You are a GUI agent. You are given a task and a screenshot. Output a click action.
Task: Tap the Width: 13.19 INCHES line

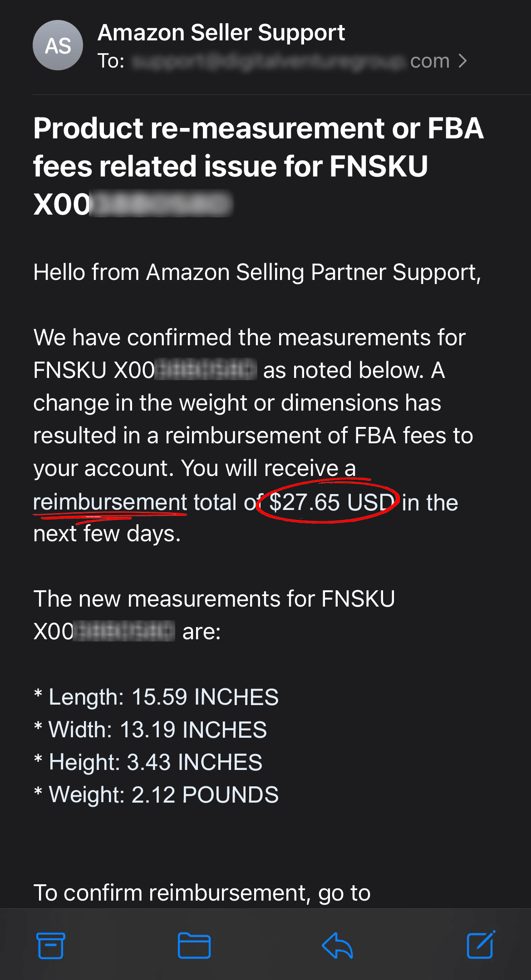point(150,730)
